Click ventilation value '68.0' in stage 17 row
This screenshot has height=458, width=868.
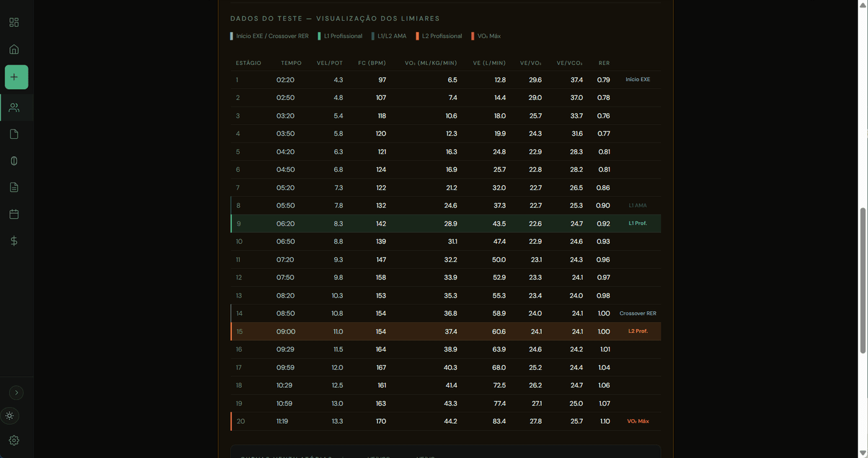[498, 368]
